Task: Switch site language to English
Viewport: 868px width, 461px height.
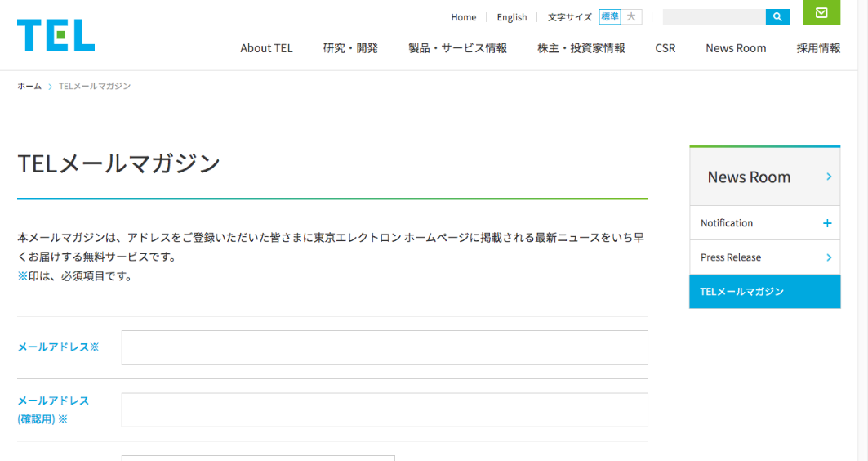Action: 511,17
